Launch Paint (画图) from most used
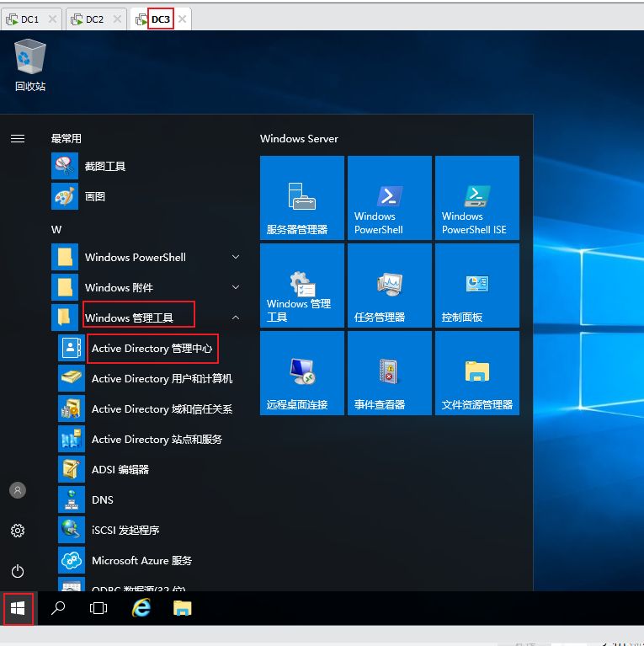 65,196
